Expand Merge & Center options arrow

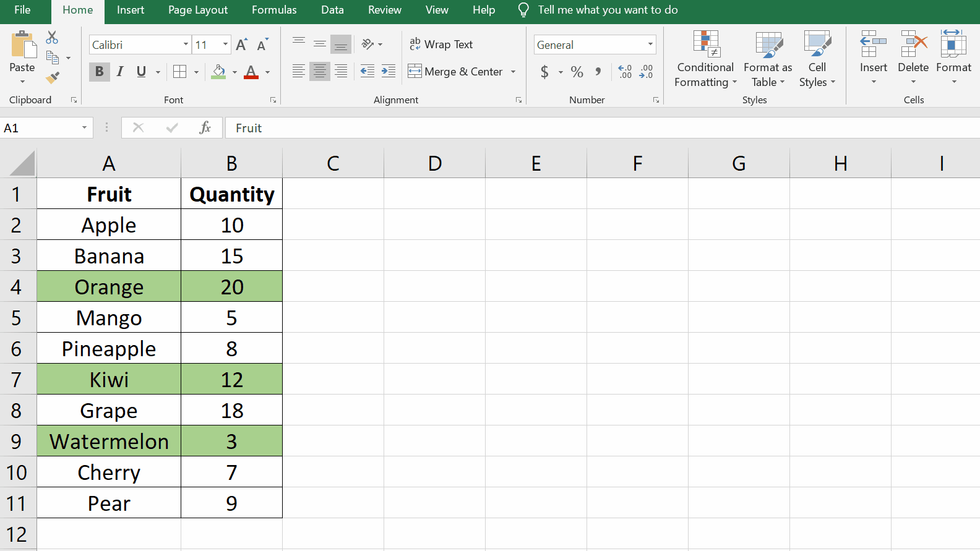click(513, 72)
